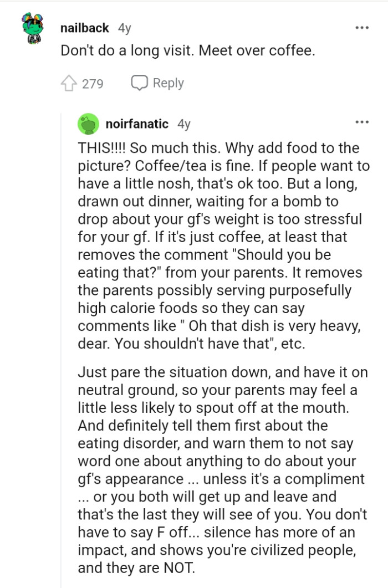388x588 pixels.
Task: Click the 279 vote count
Action: [93, 84]
